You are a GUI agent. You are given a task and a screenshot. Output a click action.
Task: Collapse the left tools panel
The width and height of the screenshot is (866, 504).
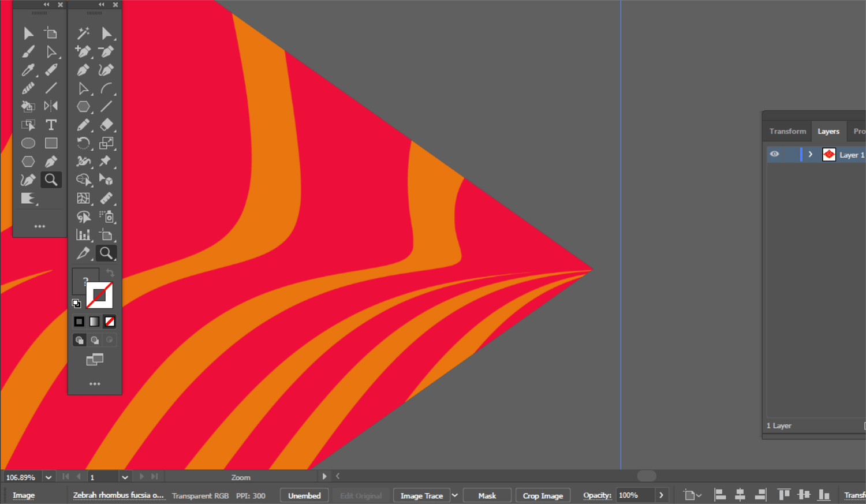click(x=46, y=5)
